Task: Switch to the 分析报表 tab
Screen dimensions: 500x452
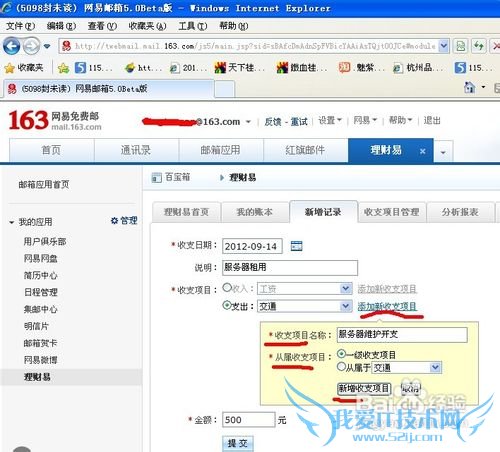Action: point(460,212)
